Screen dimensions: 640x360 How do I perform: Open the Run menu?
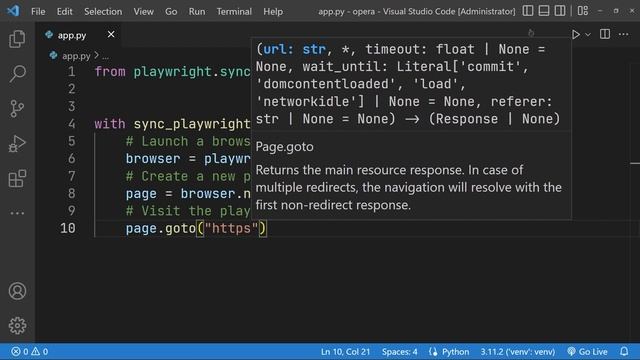tap(197, 11)
